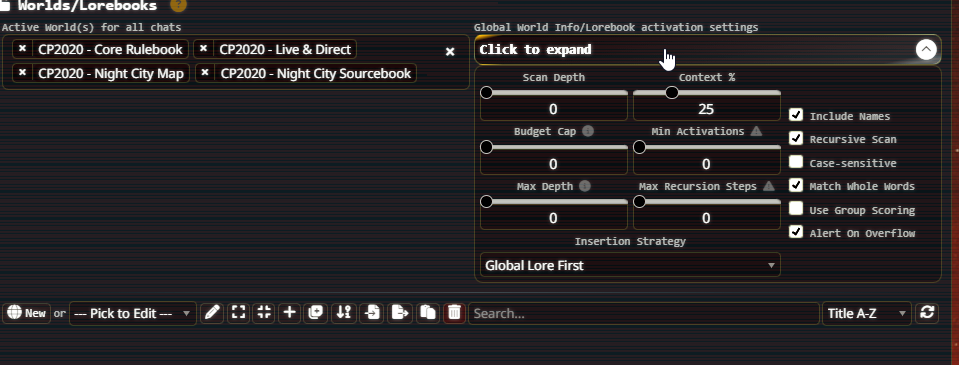Collapse settings with round chevron button

pyautogui.click(x=926, y=50)
